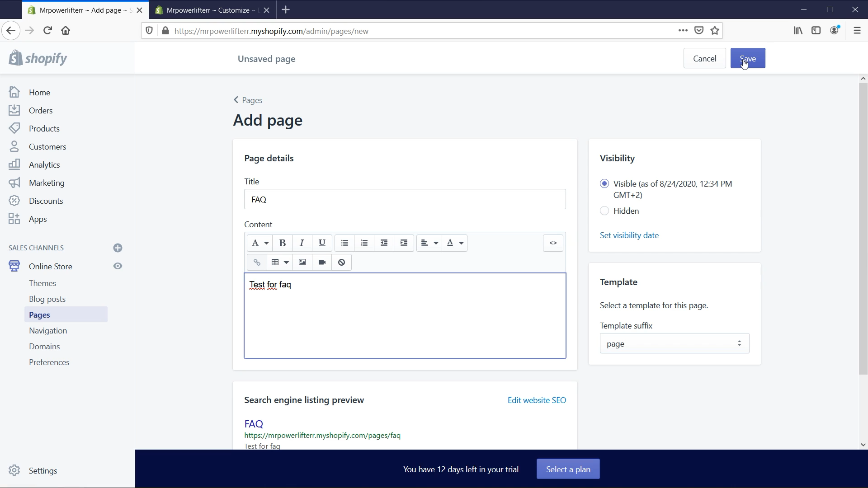Screen dimensions: 868x488
Task: Toggle Set visibility date option
Action: pos(629,235)
